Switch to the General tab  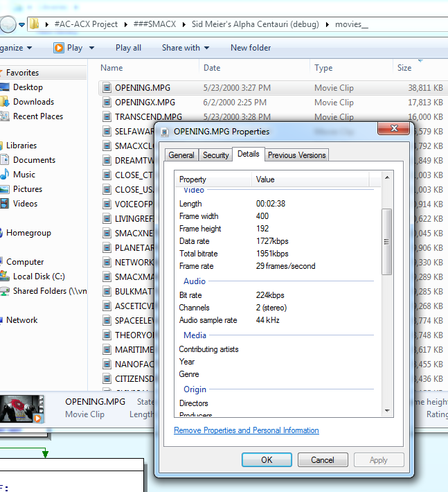point(181,155)
